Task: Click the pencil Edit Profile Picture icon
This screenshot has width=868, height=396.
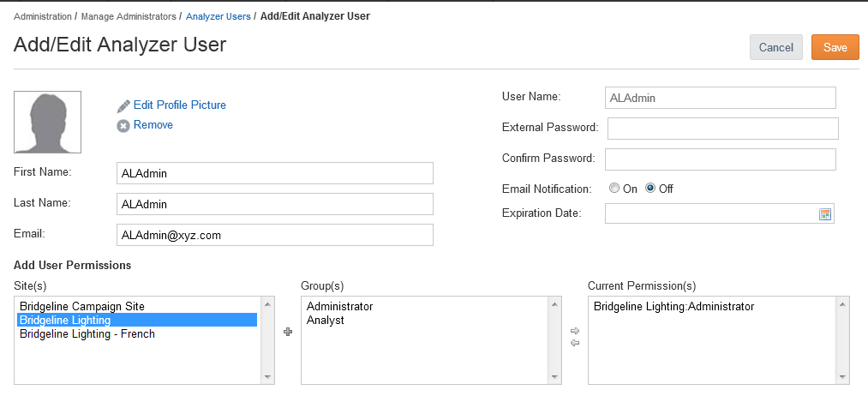Action: tap(123, 105)
